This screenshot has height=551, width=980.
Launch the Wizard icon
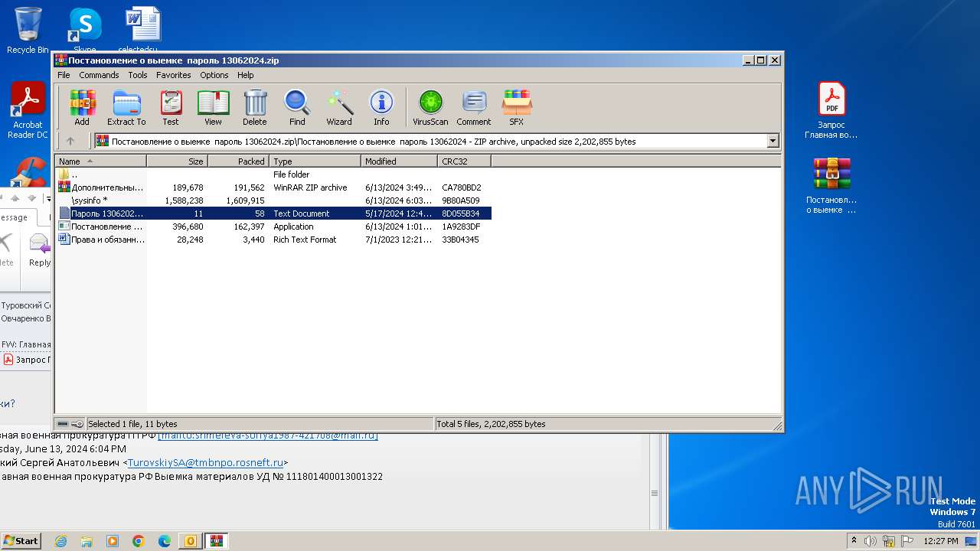point(339,108)
